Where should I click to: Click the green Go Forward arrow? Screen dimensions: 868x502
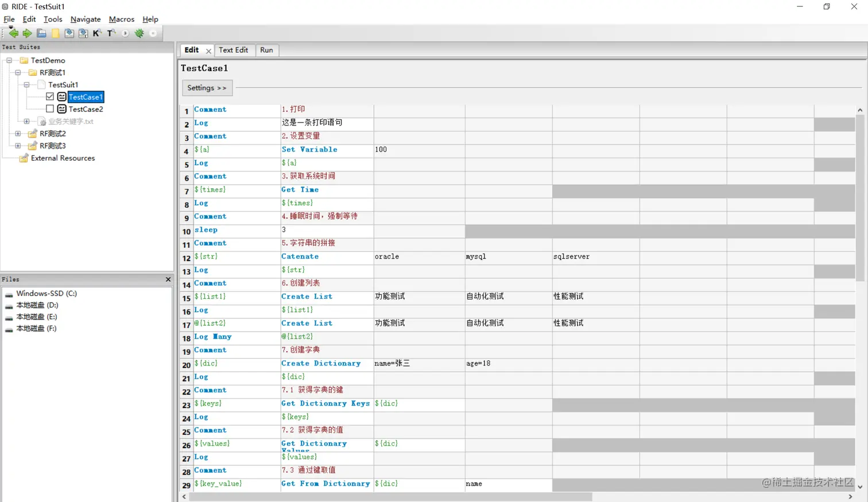27,33
